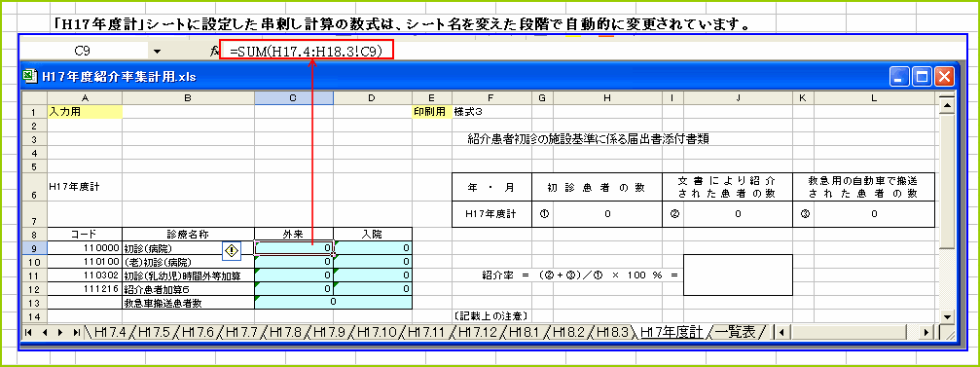Click next sheet tab navigation arrow
980x367 pixels.
[60, 332]
